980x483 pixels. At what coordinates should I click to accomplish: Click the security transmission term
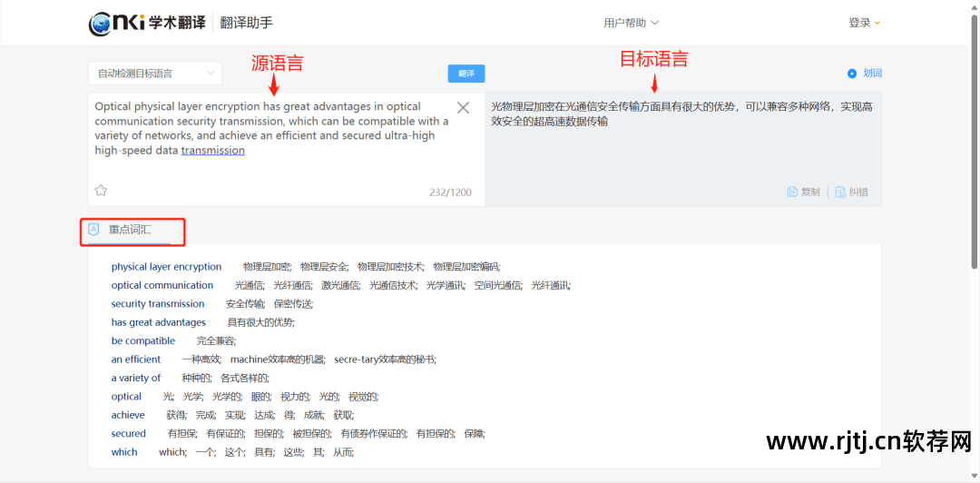pos(158,303)
